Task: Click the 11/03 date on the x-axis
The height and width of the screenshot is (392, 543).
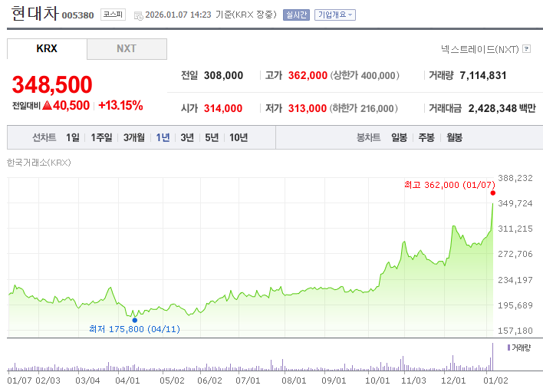Action: point(413,380)
